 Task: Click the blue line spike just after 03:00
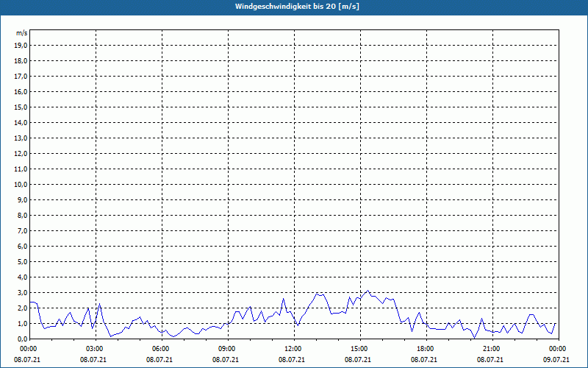[99, 304]
